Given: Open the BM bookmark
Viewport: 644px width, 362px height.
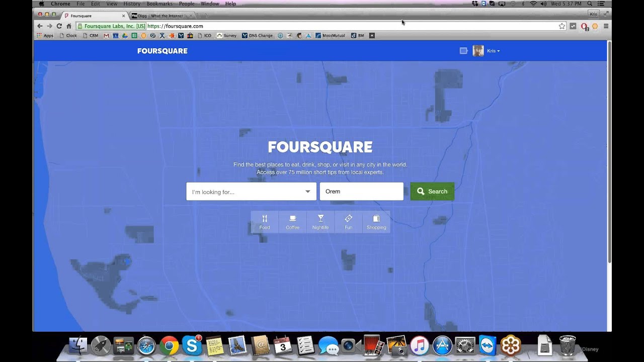Looking at the screenshot, I should (357, 36).
